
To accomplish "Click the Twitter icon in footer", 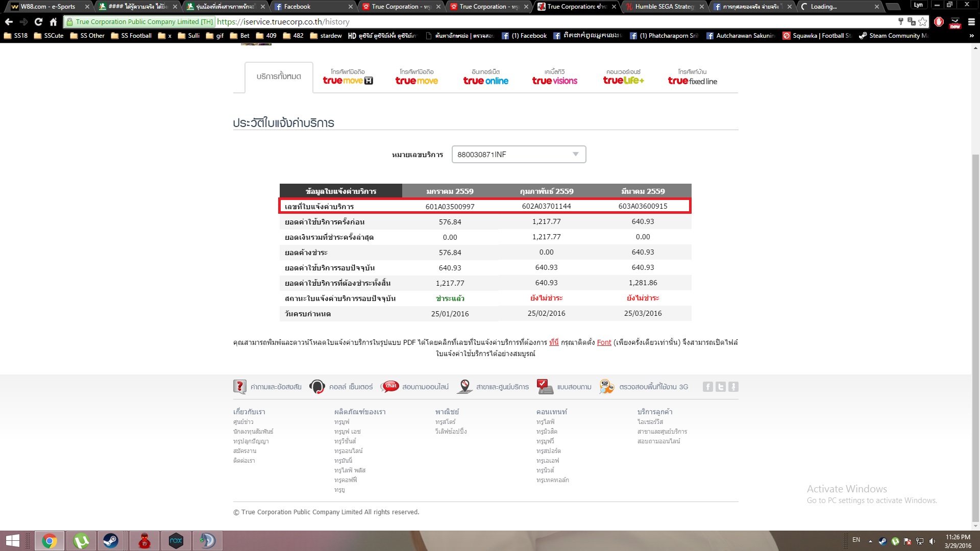I will [x=720, y=387].
